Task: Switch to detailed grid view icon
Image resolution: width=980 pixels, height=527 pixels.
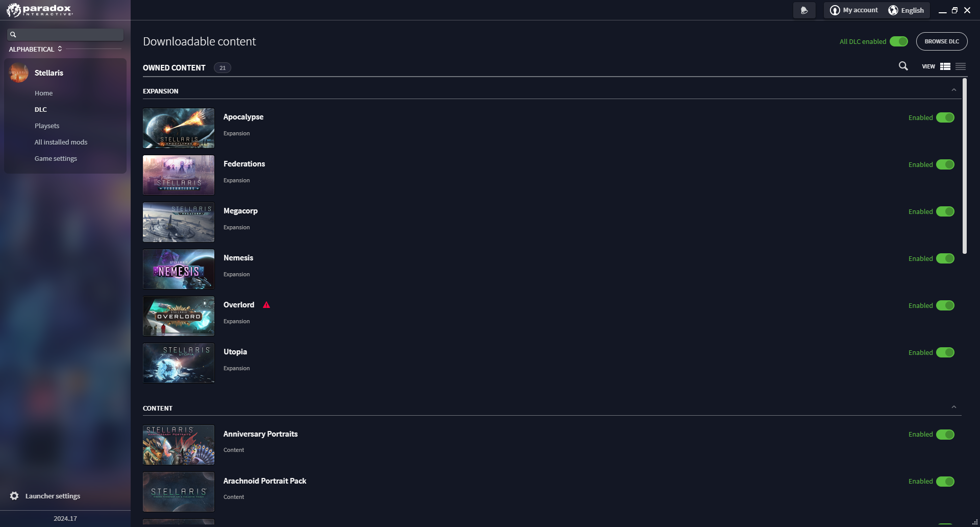Action: tap(945, 66)
